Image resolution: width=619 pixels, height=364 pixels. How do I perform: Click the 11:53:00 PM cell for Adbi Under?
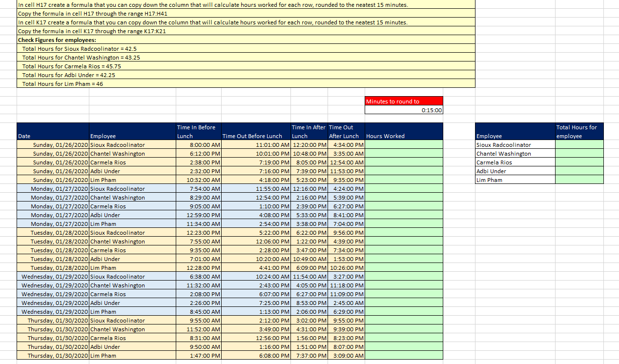click(347, 171)
